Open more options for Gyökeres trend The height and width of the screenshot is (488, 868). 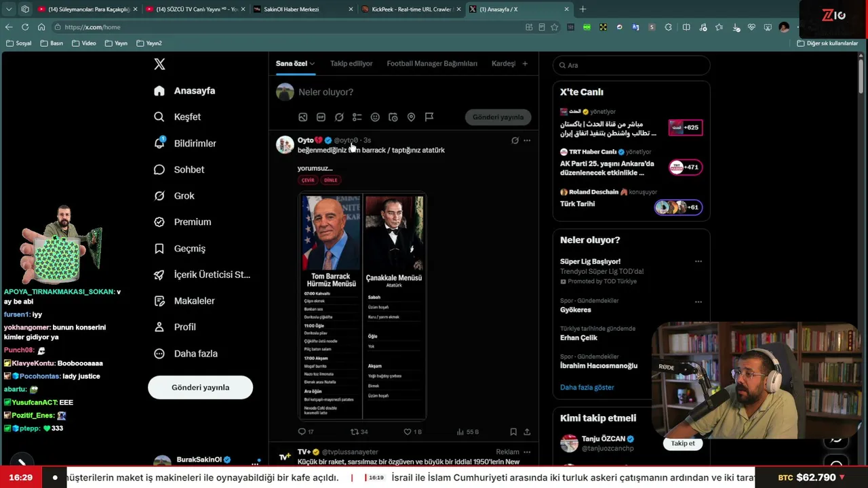(698, 302)
